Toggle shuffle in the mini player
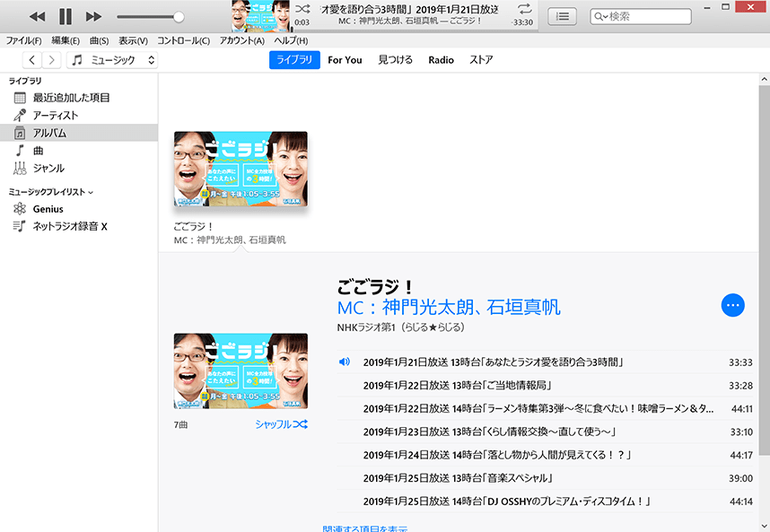 [x=303, y=8]
